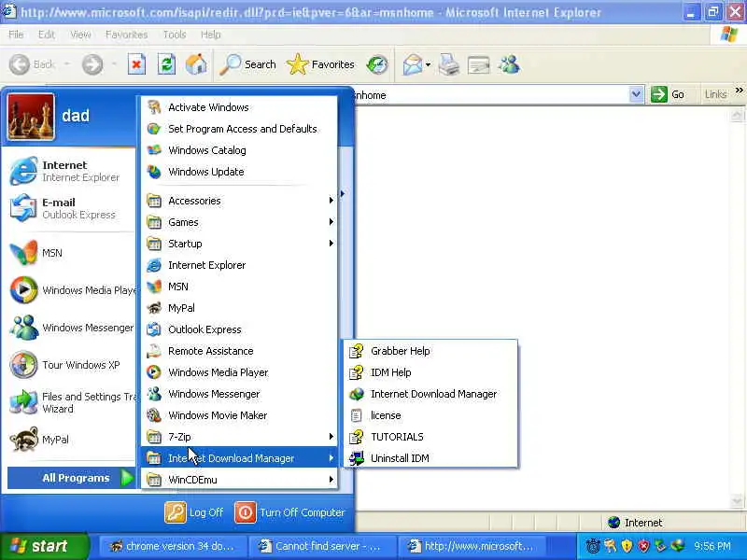Screen dimensions: 747x560
Task: Open Files and Settings Transfer Wizard
Action: [72, 402]
